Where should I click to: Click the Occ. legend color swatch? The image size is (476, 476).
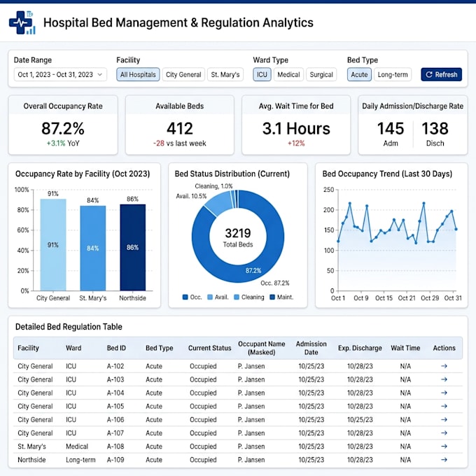tap(185, 297)
